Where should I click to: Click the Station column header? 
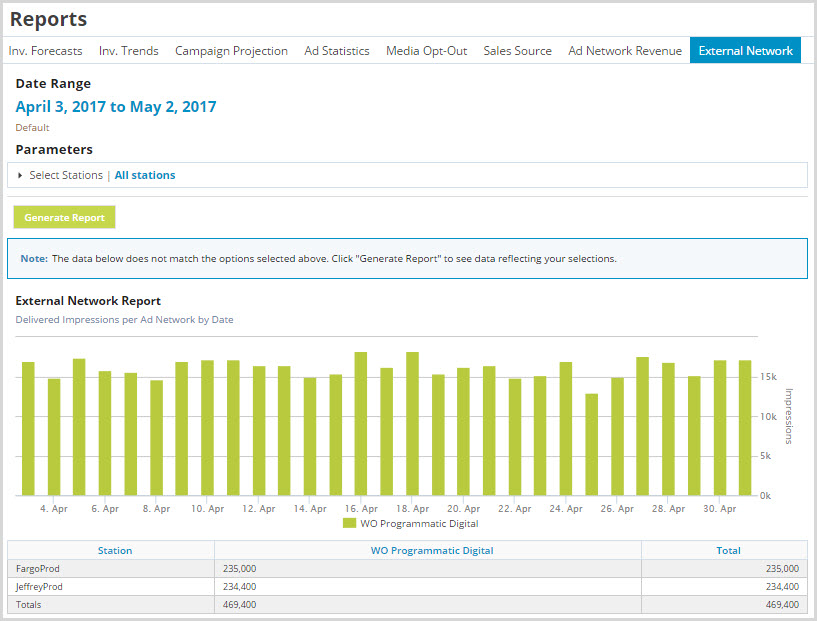[x=114, y=549]
